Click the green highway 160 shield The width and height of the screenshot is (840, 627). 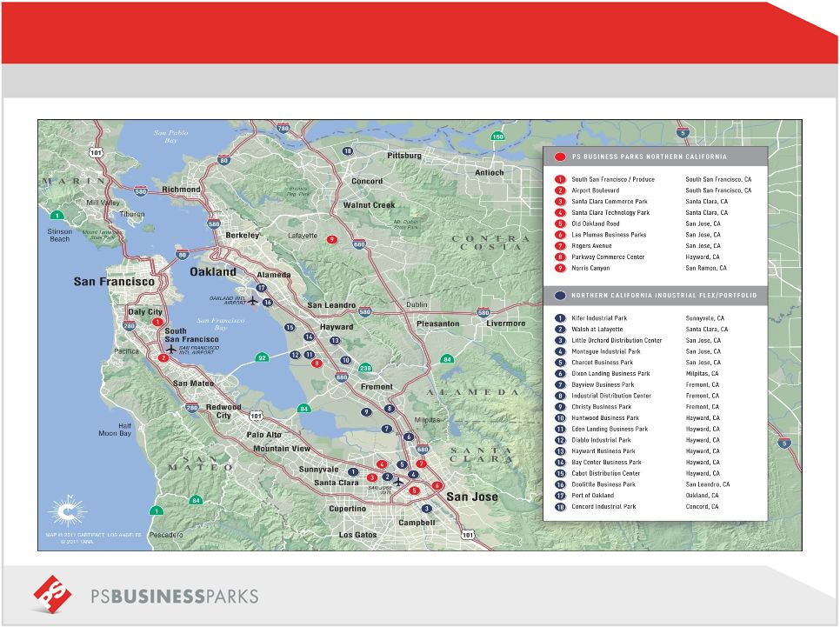click(497, 137)
